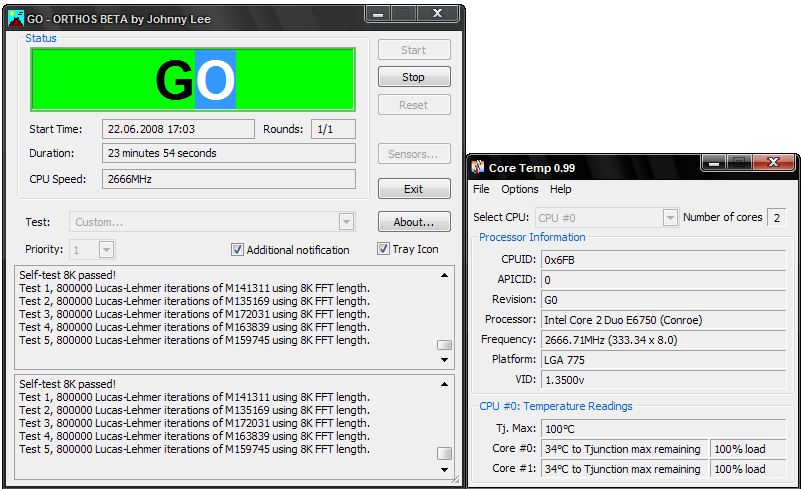Click the upper log's scrollbar thumb
Viewport: 801px width, 489px height.
click(x=444, y=345)
